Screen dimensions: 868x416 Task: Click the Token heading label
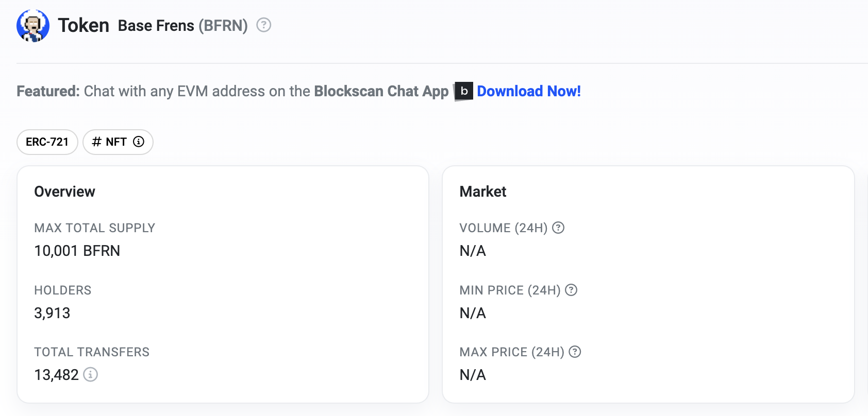click(x=83, y=25)
